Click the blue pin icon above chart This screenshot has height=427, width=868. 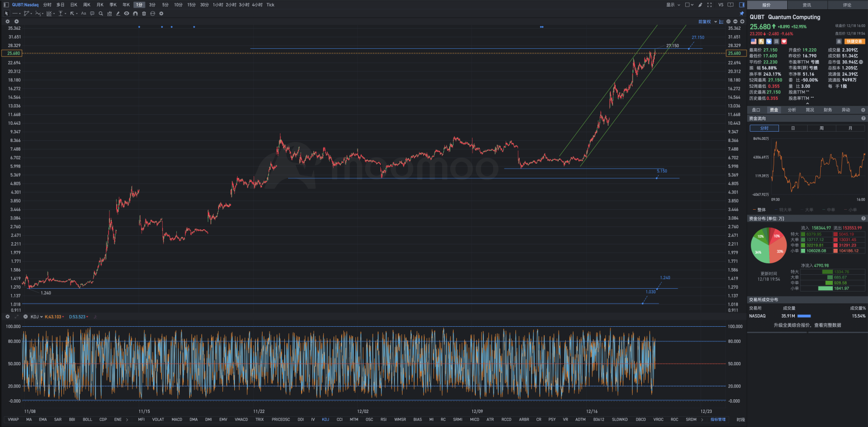[742, 14]
